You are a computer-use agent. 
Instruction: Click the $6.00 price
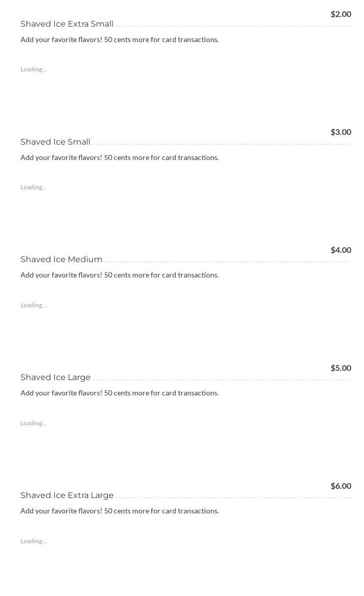[340, 486]
